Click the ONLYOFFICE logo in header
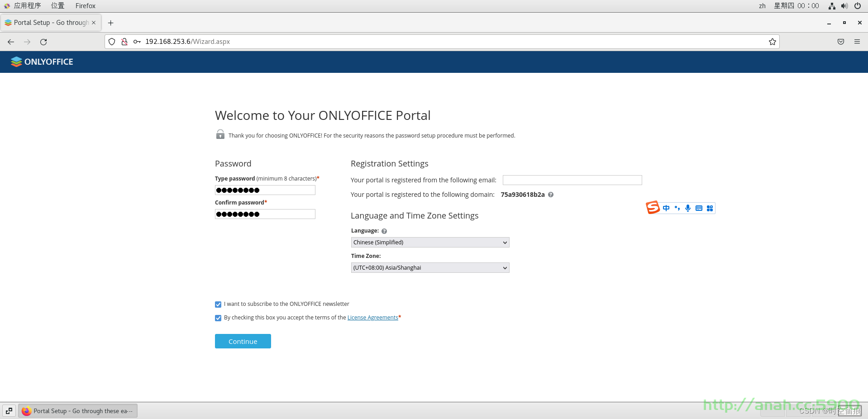Screen dimensions: 868x419 click(x=42, y=62)
